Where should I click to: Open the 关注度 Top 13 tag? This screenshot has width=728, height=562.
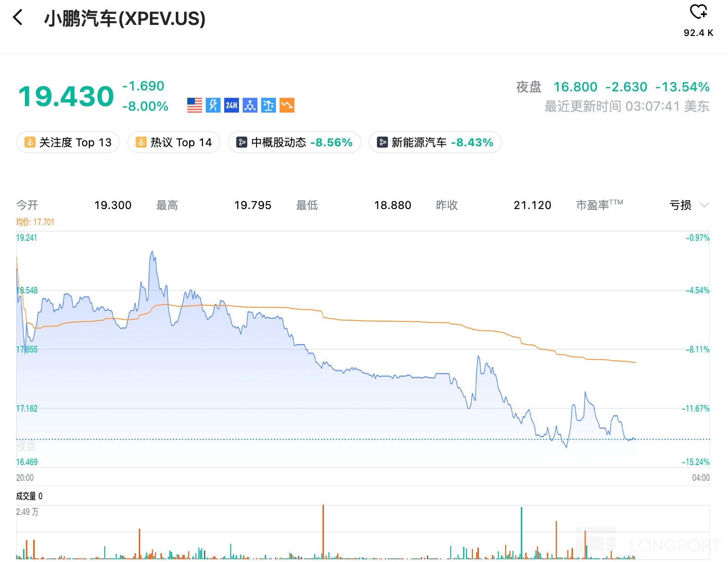click(68, 142)
